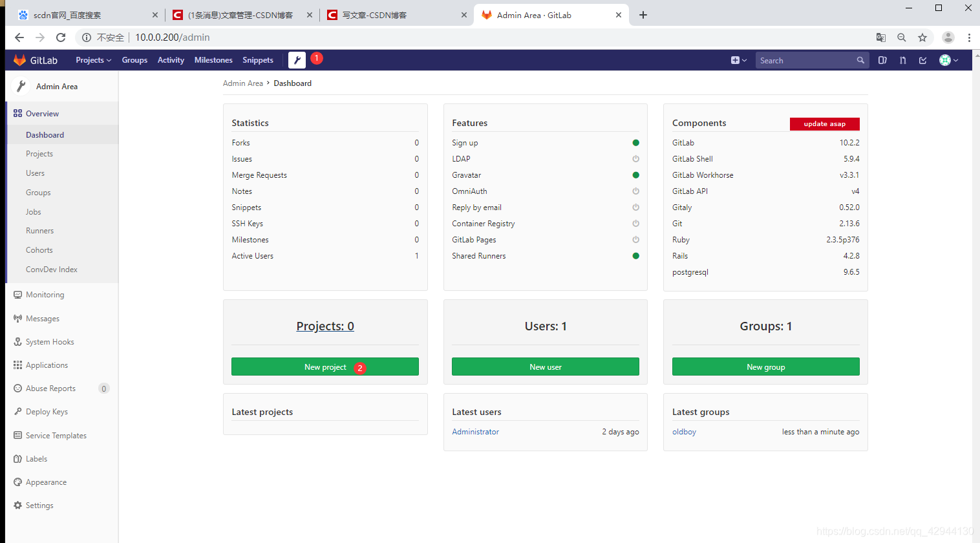Click the browser back arrow
The image size is (980, 543).
click(19, 37)
